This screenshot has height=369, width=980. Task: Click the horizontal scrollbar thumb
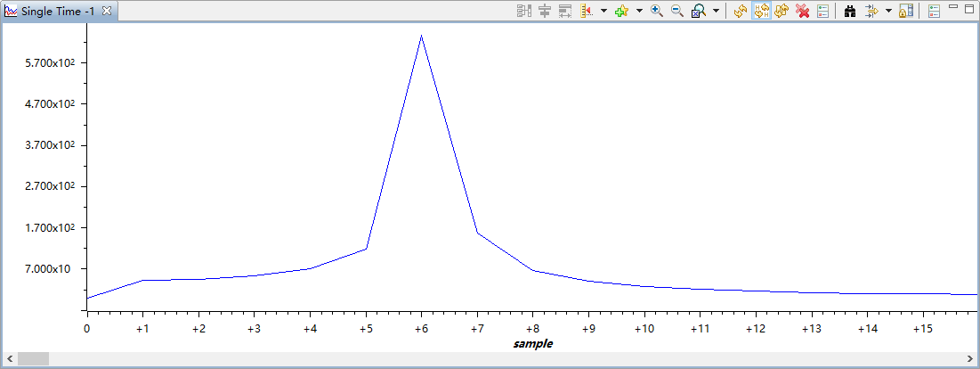click(34, 358)
